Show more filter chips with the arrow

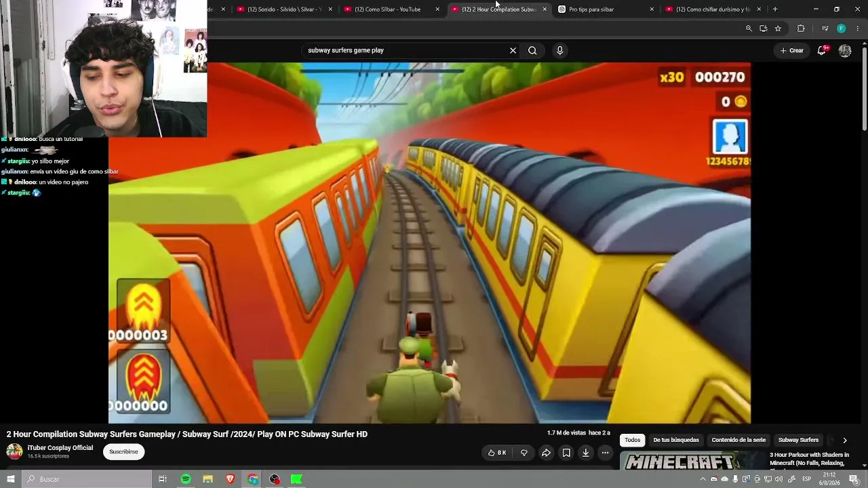click(845, 441)
